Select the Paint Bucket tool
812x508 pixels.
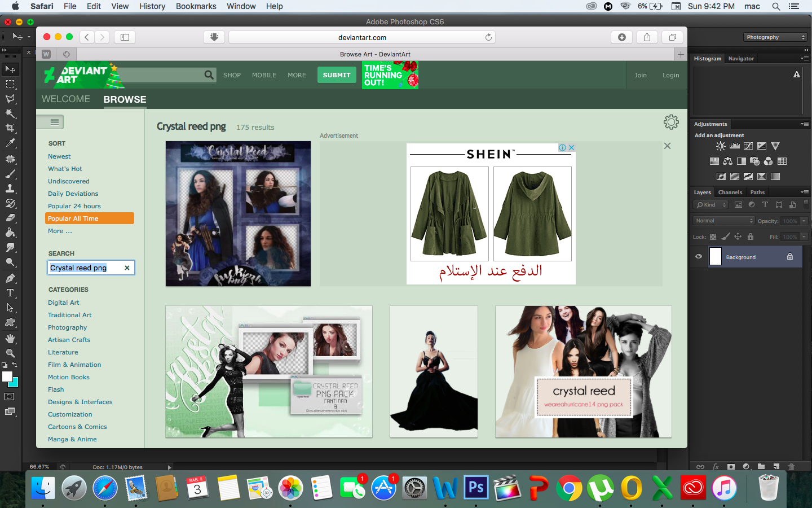pos(10,233)
